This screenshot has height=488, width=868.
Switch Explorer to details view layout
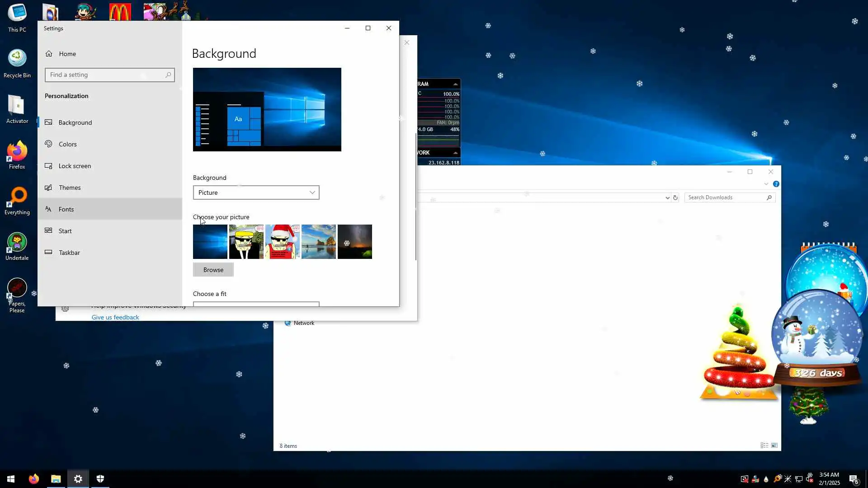764,446
